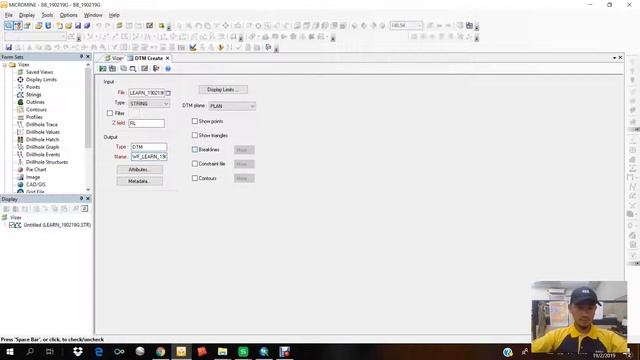Click the input File name field
This screenshot has height=360, width=640.
click(147, 93)
